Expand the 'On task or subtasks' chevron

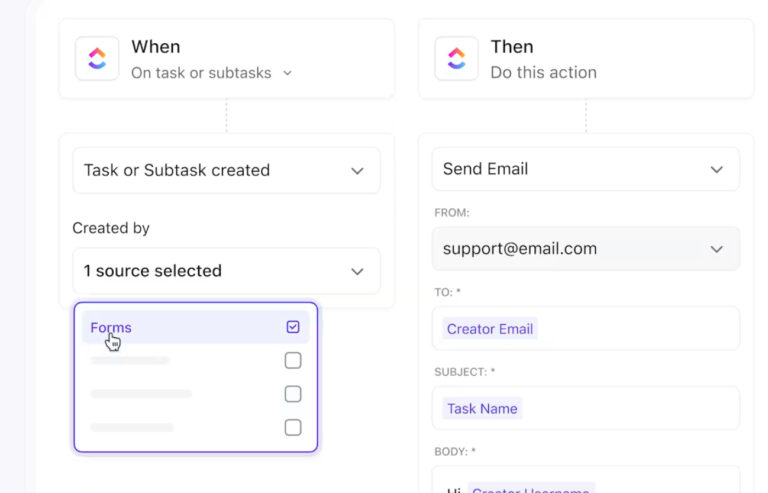[288, 73]
